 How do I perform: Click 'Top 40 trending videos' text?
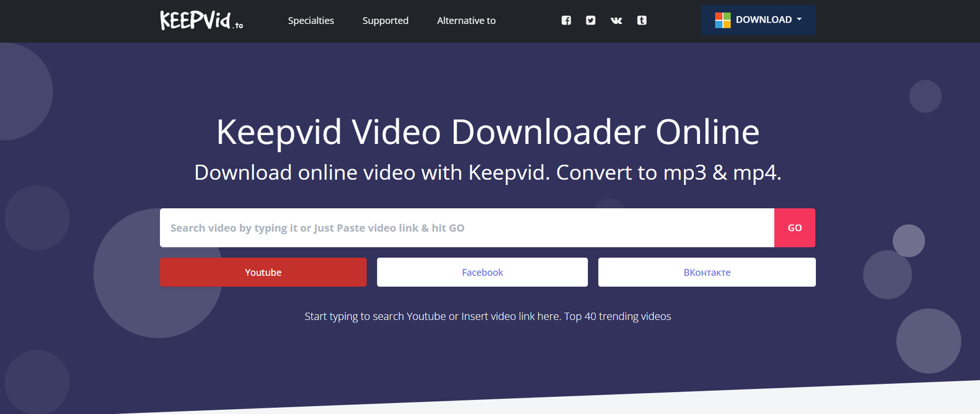617,316
